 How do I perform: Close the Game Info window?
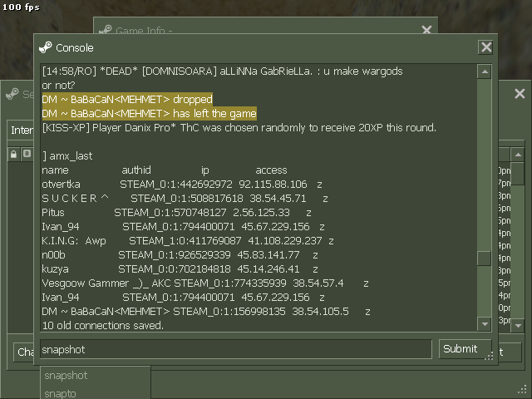[426, 30]
